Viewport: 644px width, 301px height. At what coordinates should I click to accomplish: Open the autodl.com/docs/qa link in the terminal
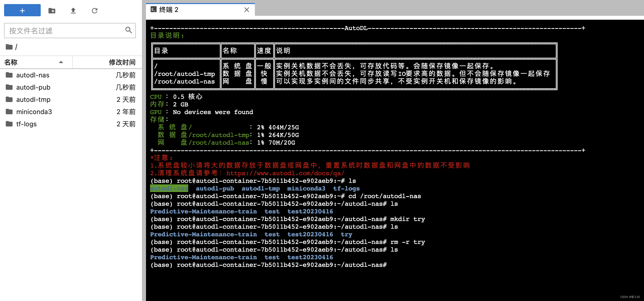pos(285,173)
